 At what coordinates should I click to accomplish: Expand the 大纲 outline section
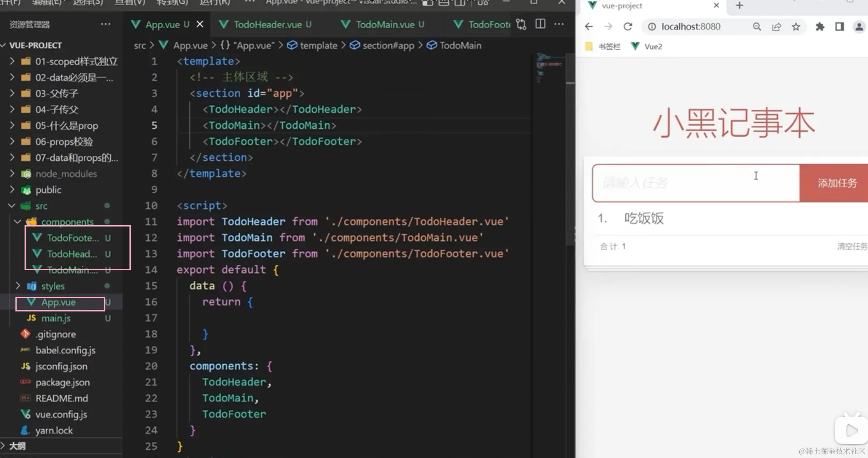pyautogui.click(x=17, y=446)
